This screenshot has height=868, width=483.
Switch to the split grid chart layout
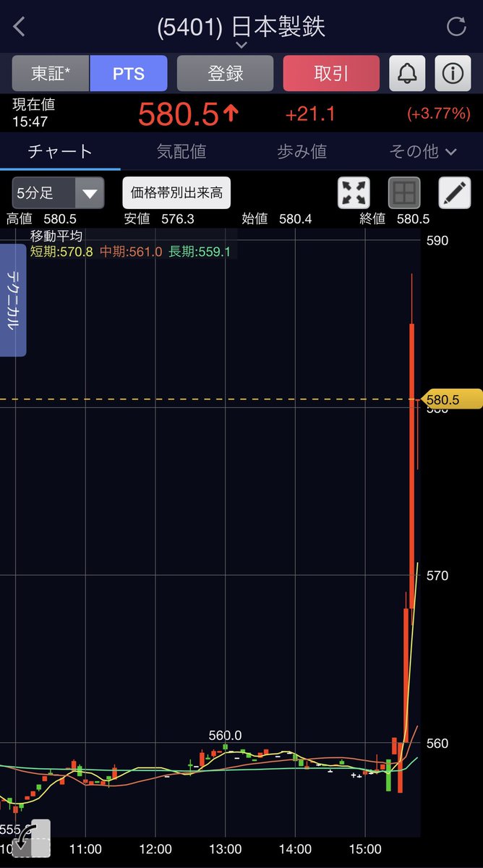click(x=405, y=193)
